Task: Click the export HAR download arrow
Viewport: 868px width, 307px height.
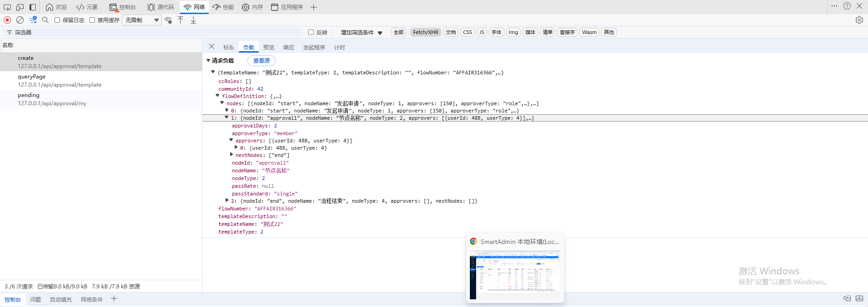Action: coord(193,20)
